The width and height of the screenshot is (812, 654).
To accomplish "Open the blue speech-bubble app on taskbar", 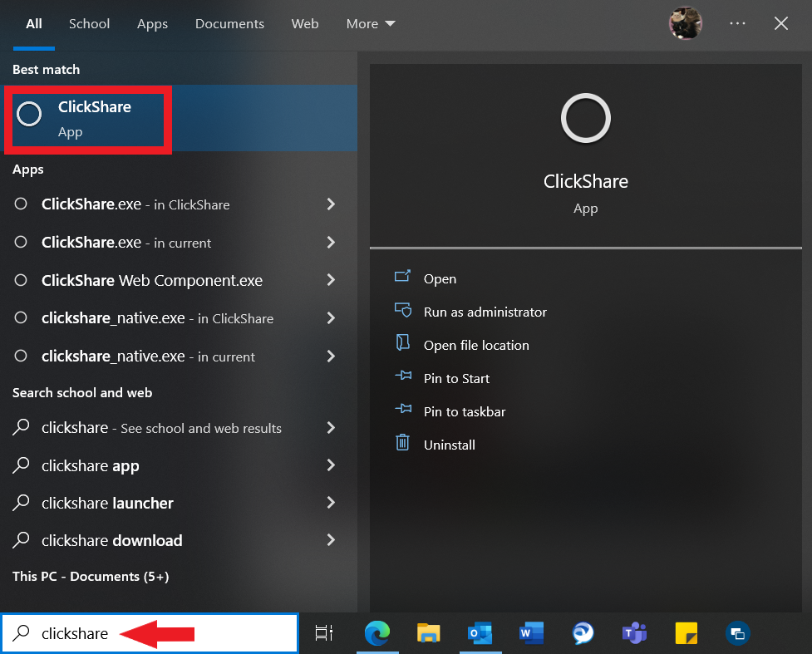I will point(583,632).
